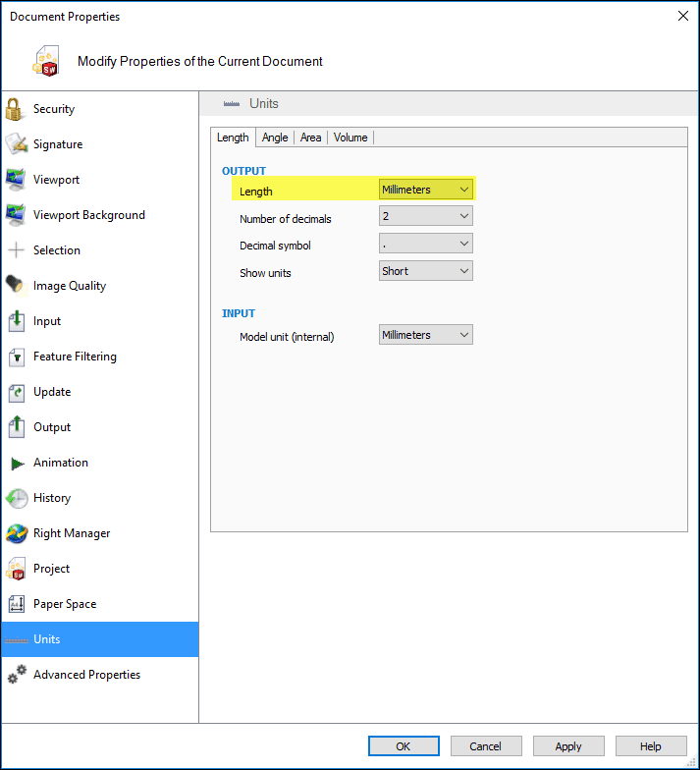
Task: Click the OK button
Action: pyautogui.click(x=404, y=746)
